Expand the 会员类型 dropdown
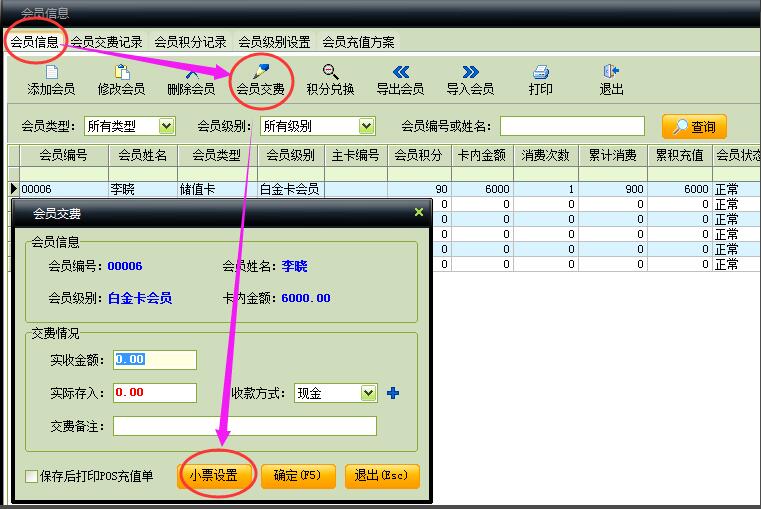The width and height of the screenshot is (761, 509). [166, 127]
